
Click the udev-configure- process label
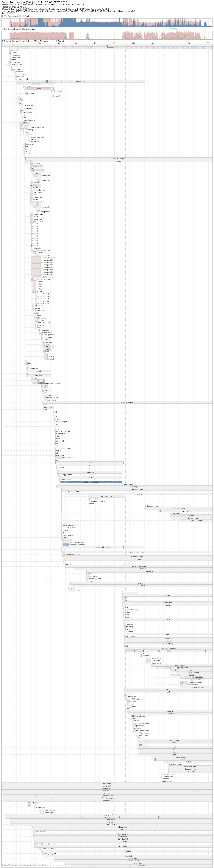[49, 258]
